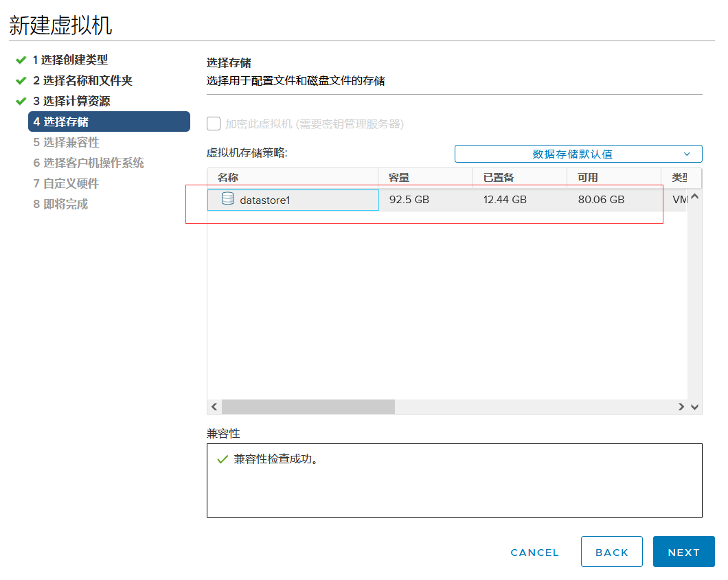
Task: Click the 92.5 GB capacity cell
Action: 409,200
